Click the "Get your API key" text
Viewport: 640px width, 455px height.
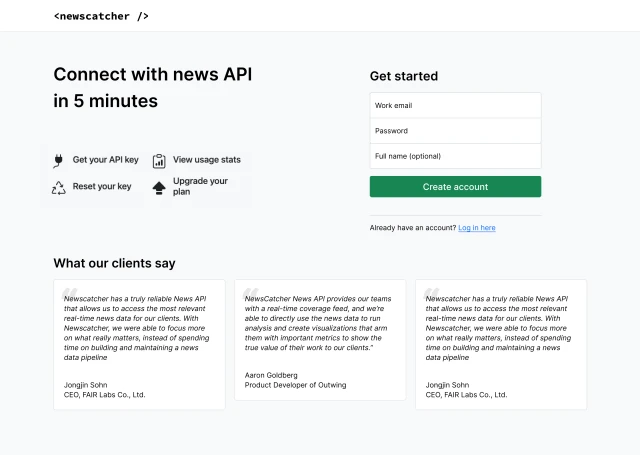[106, 160]
